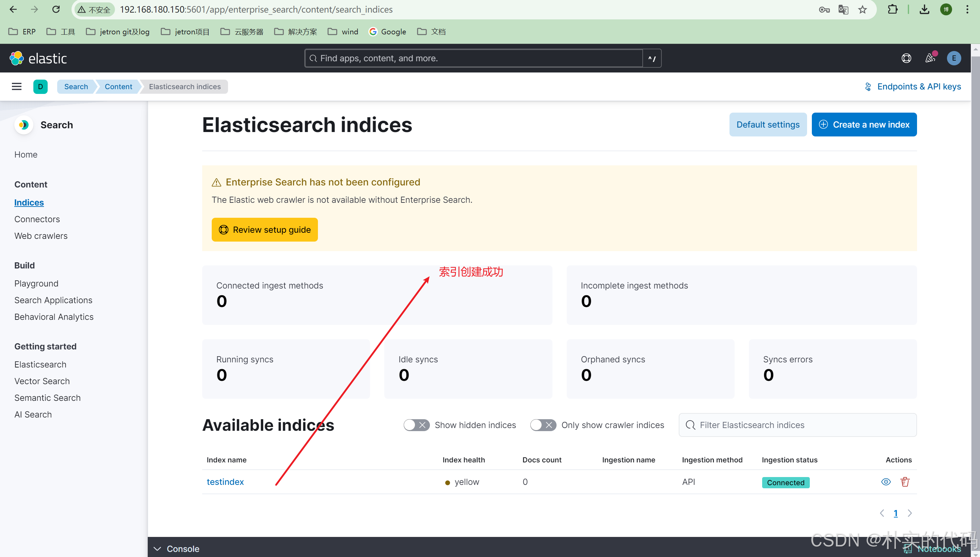
Task: Click Review setup guide button
Action: [x=264, y=230]
